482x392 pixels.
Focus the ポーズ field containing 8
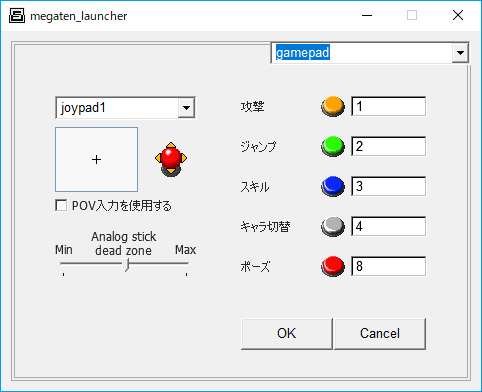[388, 266]
